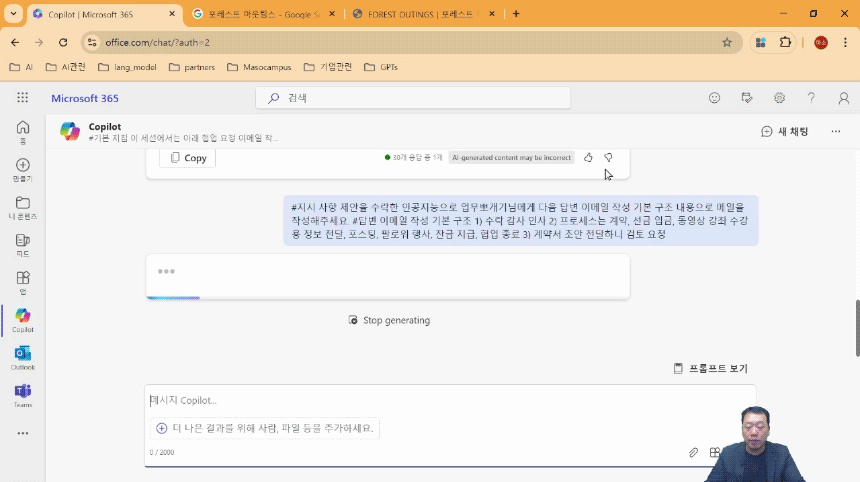Open Outlook from the left sidebar

tap(22, 354)
